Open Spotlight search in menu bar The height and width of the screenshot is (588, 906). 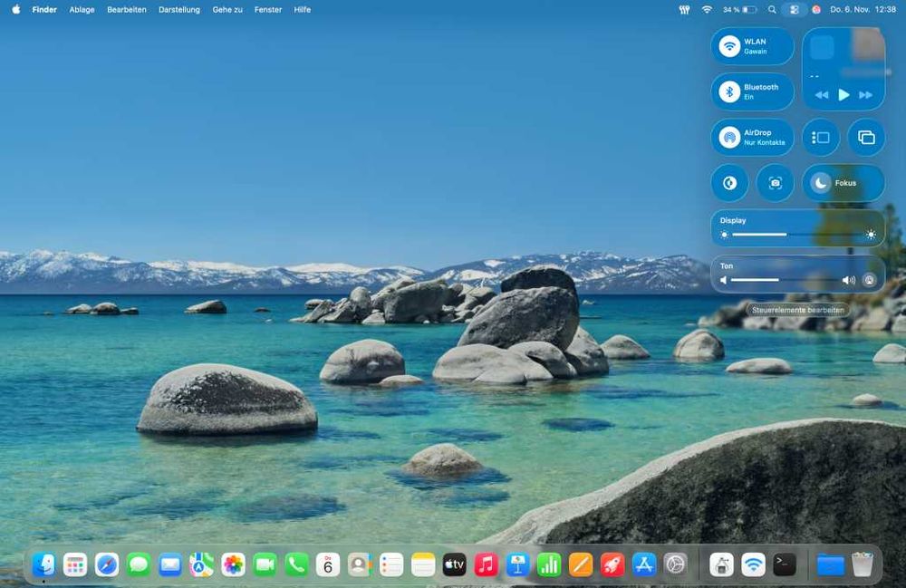click(772, 9)
